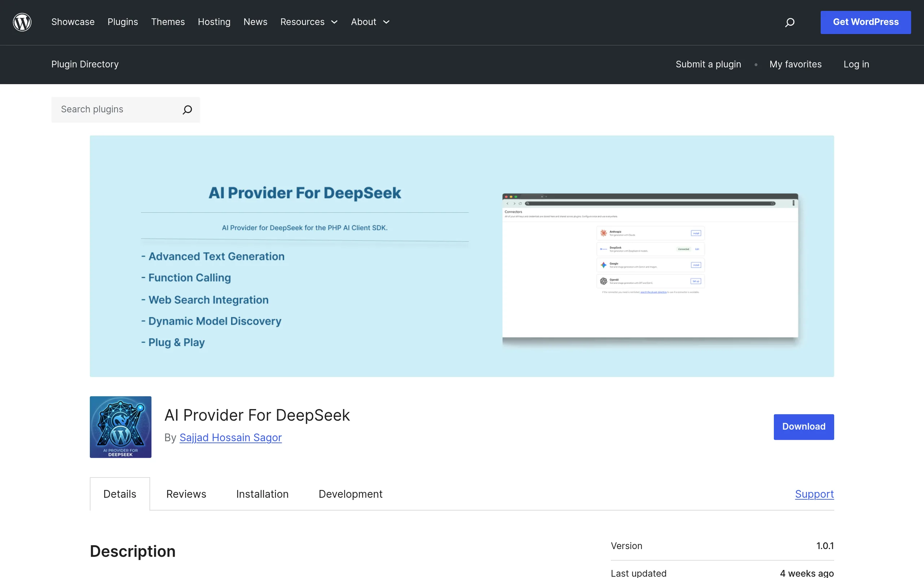924x578 pixels.
Task: Expand the About menu chevron
Action: [387, 22]
